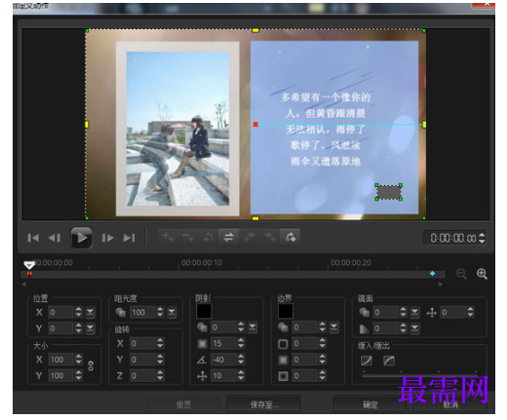Jump to the start with the Home playback button

pyautogui.click(x=33, y=238)
